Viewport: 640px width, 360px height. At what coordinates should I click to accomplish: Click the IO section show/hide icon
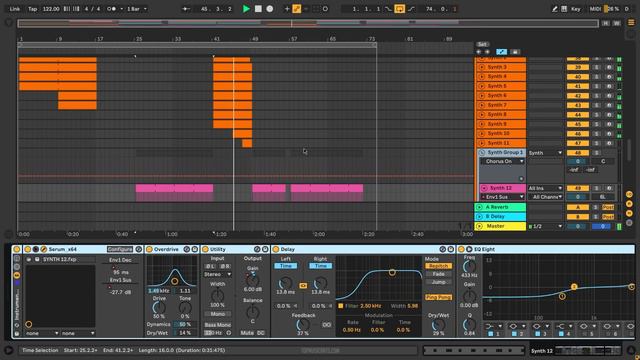[x=629, y=194]
